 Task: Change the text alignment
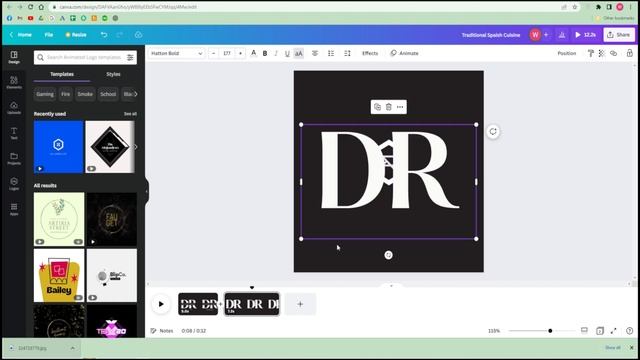(315, 53)
